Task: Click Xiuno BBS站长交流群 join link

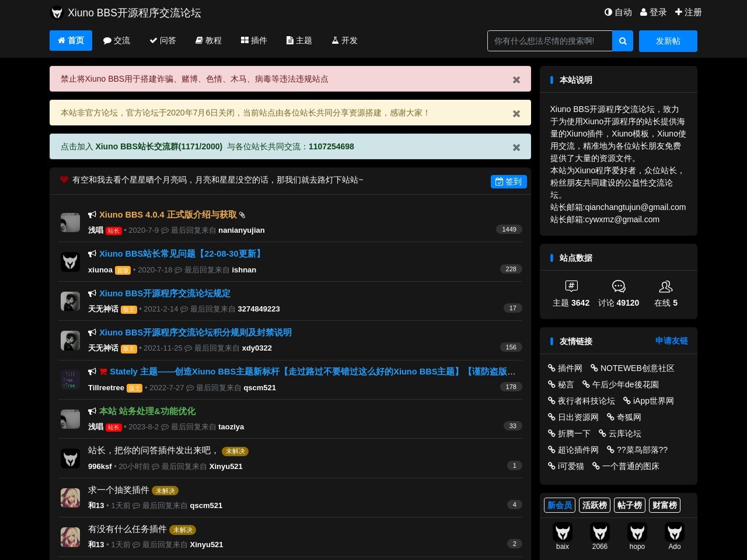Action: pyautogui.click(x=159, y=146)
